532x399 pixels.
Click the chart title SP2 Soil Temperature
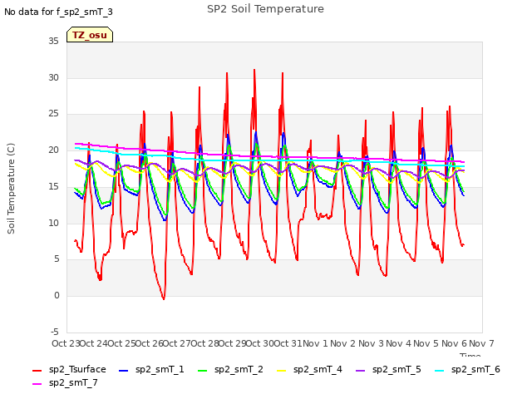point(265,9)
